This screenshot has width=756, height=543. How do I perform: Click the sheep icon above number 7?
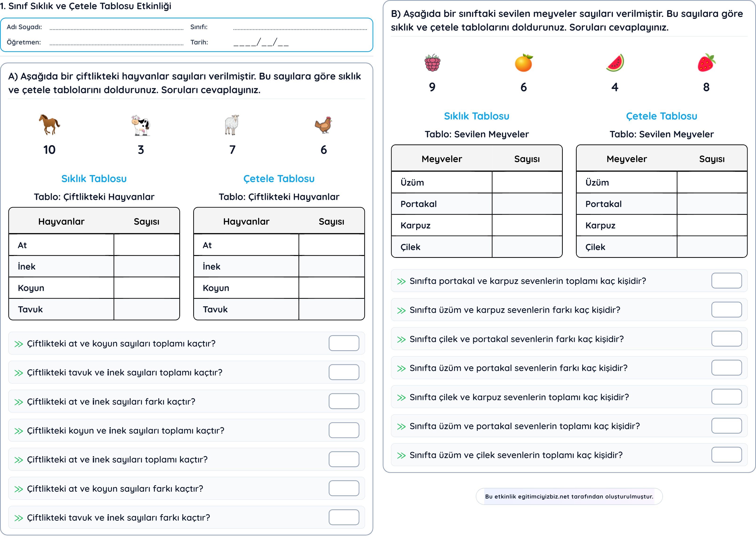coord(232,125)
